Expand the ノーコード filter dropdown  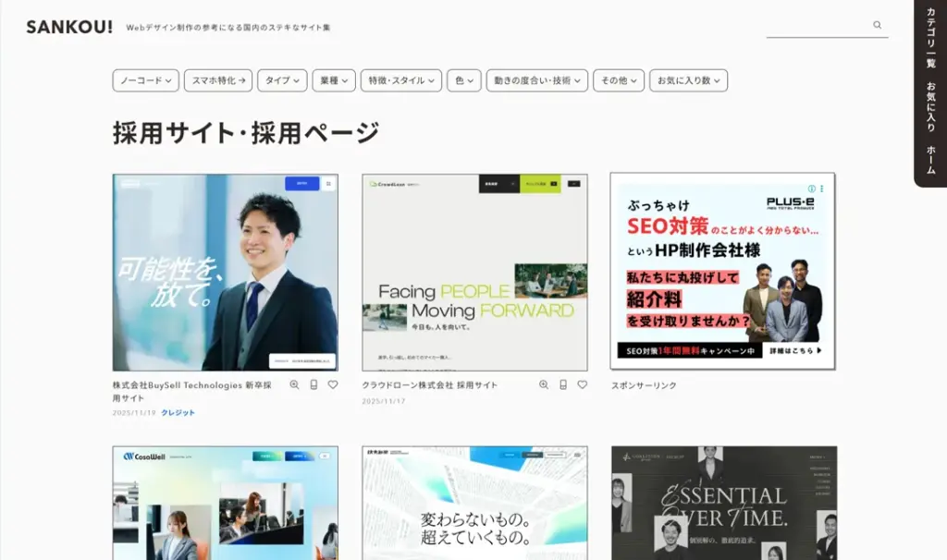(145, 80)
